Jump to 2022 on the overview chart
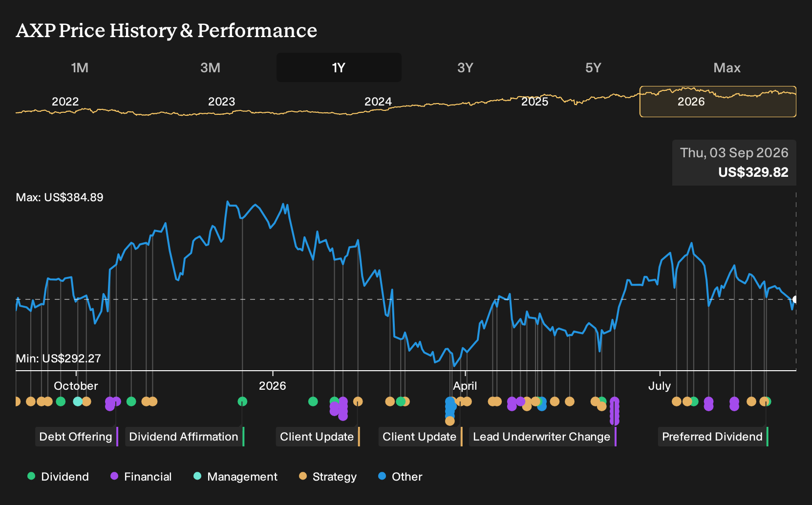The width and height of the screenshot is (812, 505). point(65,102)
